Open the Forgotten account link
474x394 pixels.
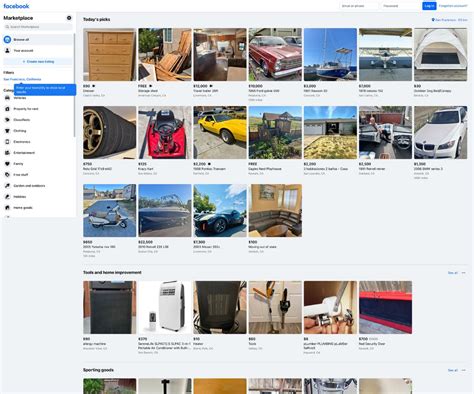pos(453,6)
